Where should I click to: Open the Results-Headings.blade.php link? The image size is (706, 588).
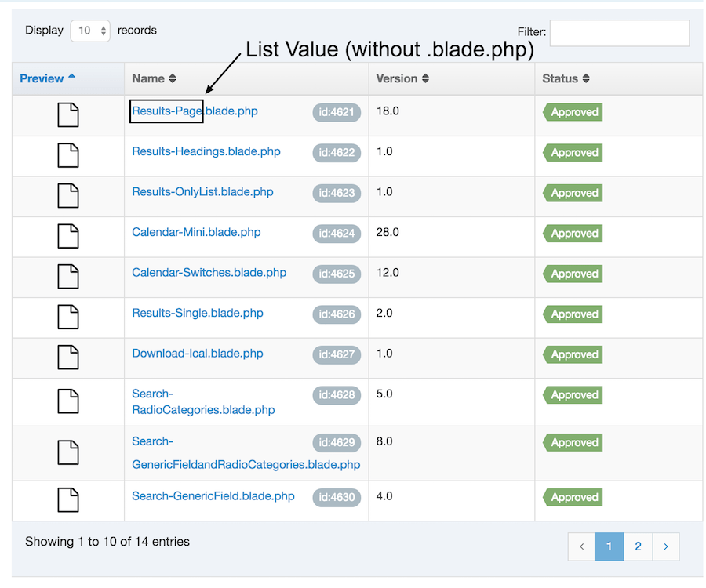click(206, 151)
